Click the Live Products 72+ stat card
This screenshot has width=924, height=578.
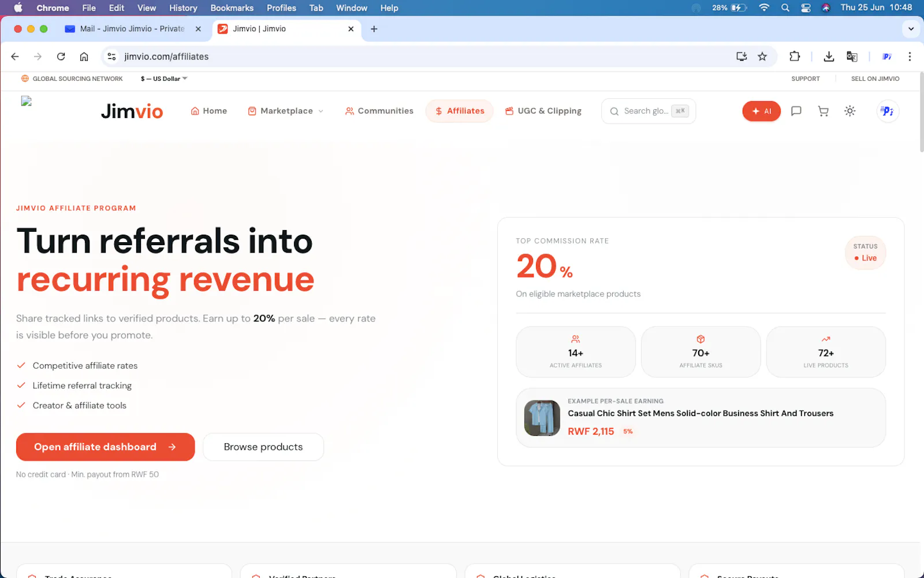click(826, 352)
